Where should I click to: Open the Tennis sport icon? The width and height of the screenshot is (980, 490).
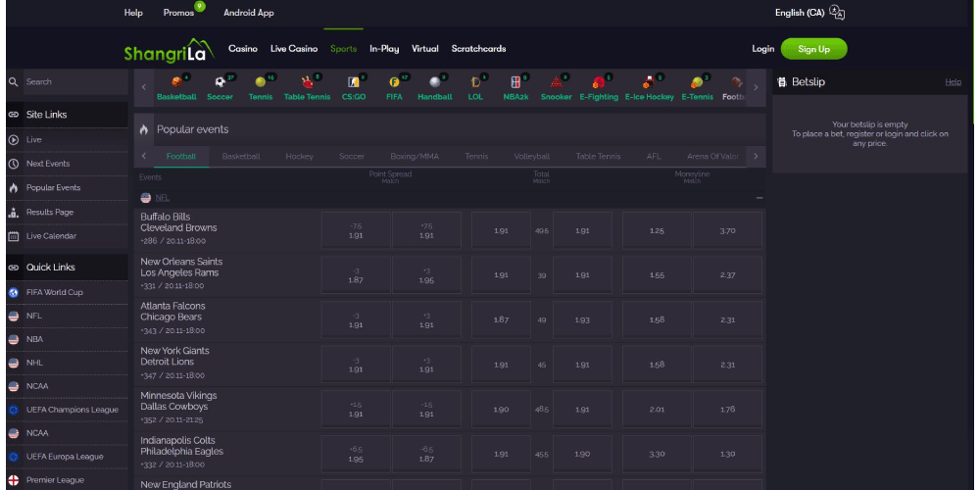click(261, 83)
